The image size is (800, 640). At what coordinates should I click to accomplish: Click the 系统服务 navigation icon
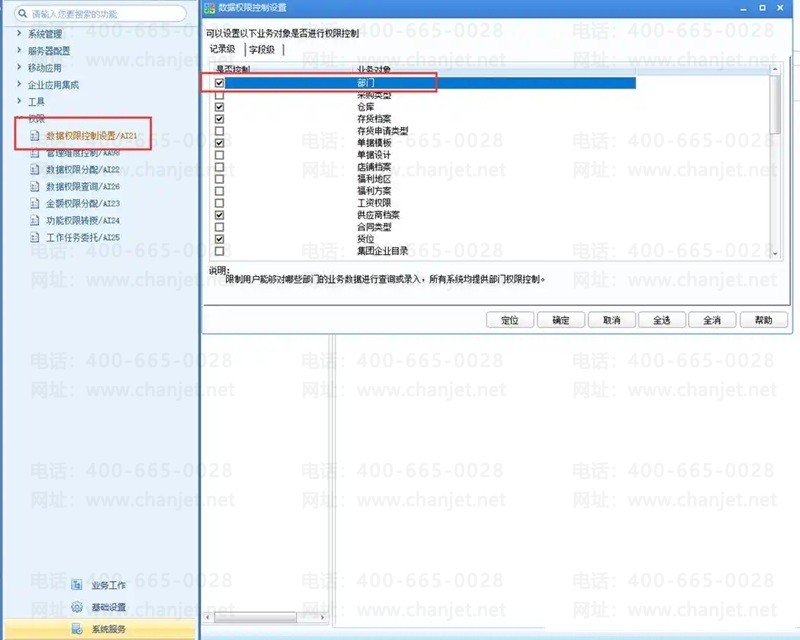[x=77, y=629]
